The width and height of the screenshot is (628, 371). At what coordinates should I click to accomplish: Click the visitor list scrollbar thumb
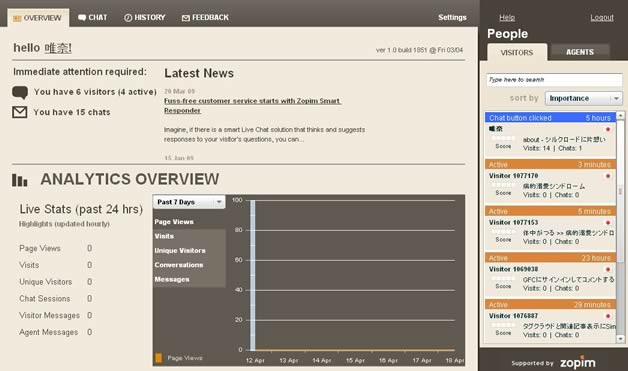point(620,192)
